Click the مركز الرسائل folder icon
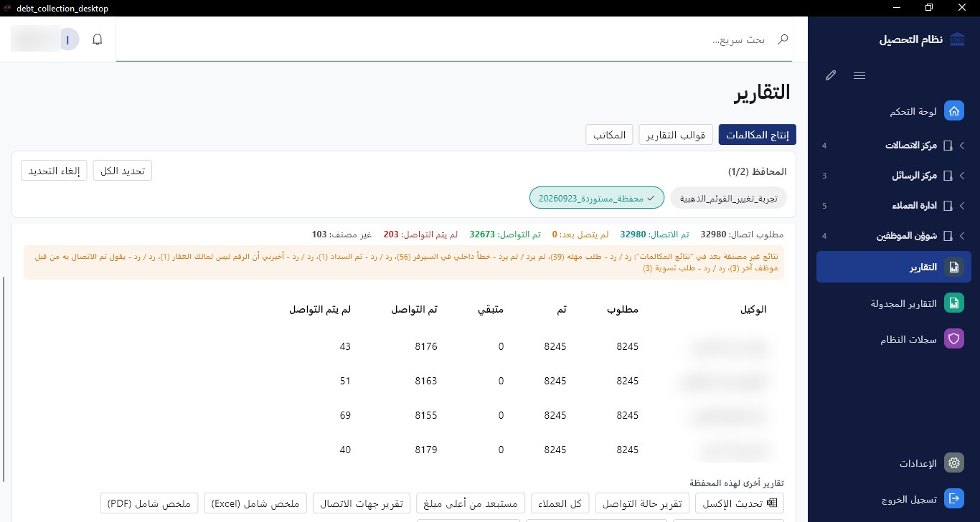 (x=948, y=175)
